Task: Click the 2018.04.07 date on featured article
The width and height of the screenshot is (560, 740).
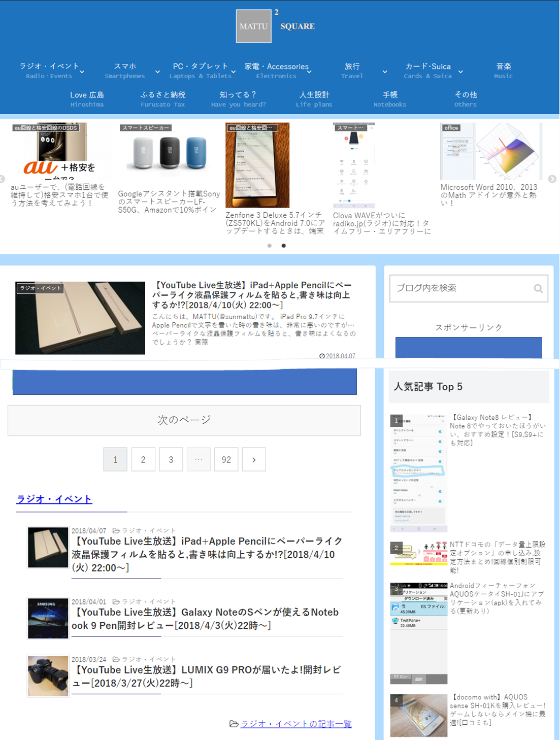Action: click(338, 356)
